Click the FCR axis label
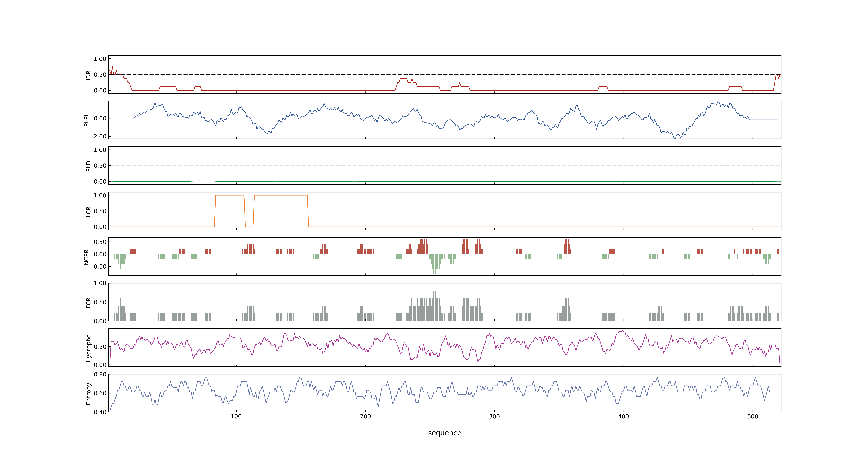Viewport: 868px width, 463px height. click(x=88, y=303)
